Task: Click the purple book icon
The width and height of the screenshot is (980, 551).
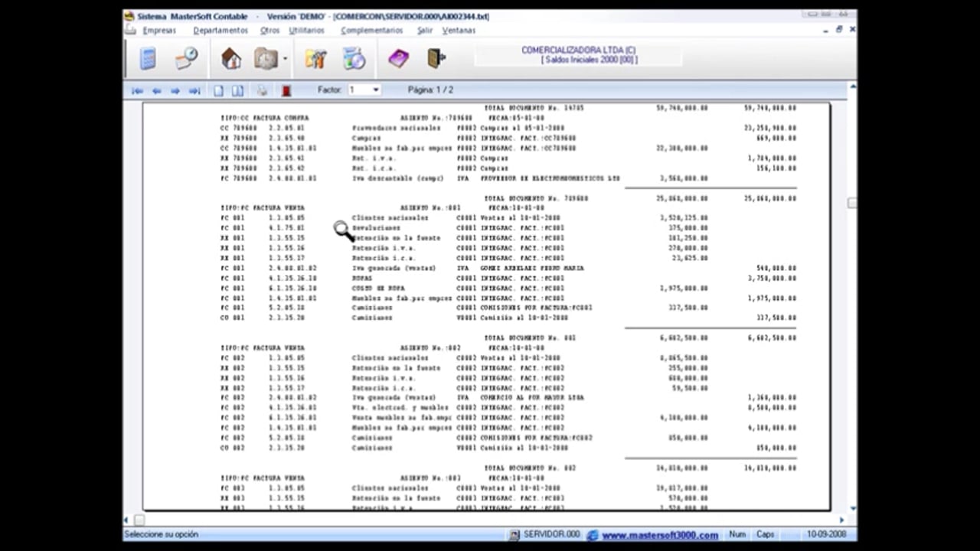Action: 398,58
